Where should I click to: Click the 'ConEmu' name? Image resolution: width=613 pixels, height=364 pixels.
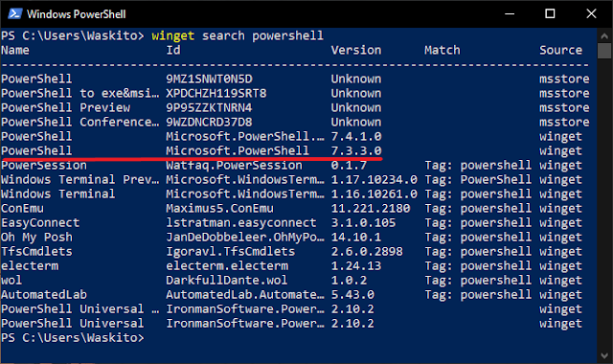coord(22,209)
